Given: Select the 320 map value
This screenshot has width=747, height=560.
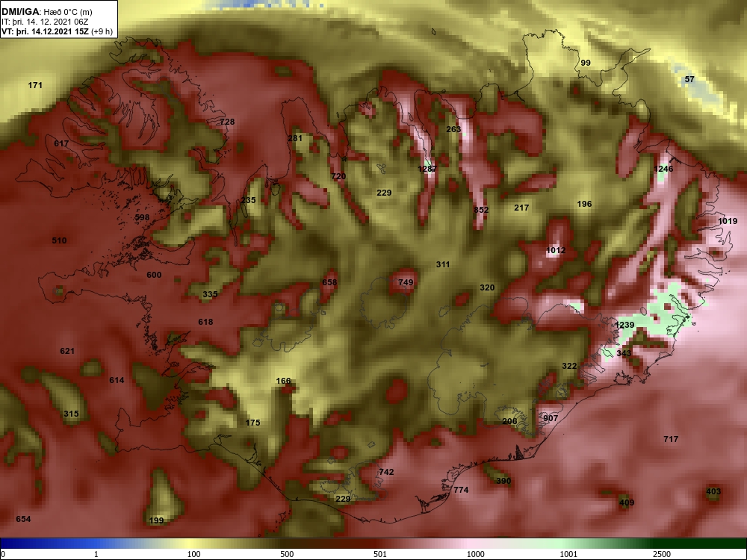Looking at the screenshot, I should tap(487, 287).
